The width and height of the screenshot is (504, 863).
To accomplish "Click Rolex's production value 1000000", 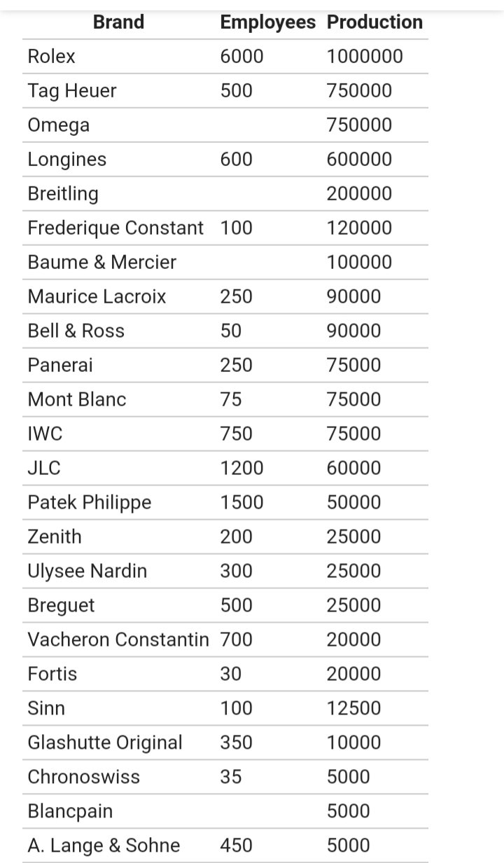I will tap(365, 57).
